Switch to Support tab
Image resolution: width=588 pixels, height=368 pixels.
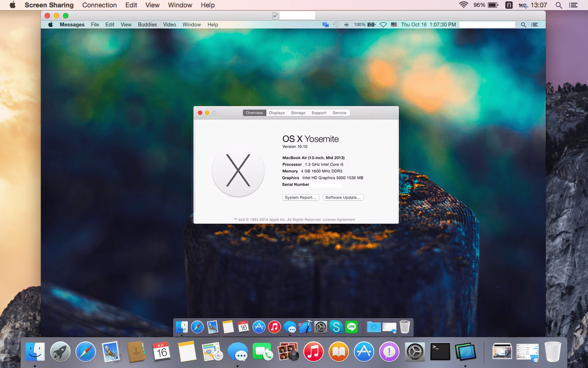coord(319,113)
